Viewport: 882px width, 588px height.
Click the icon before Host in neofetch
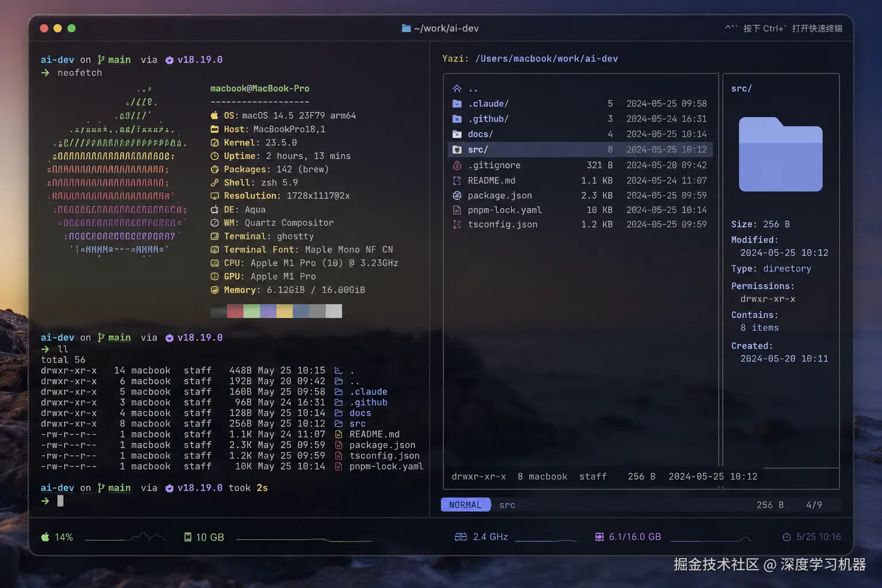click(215, 129)
